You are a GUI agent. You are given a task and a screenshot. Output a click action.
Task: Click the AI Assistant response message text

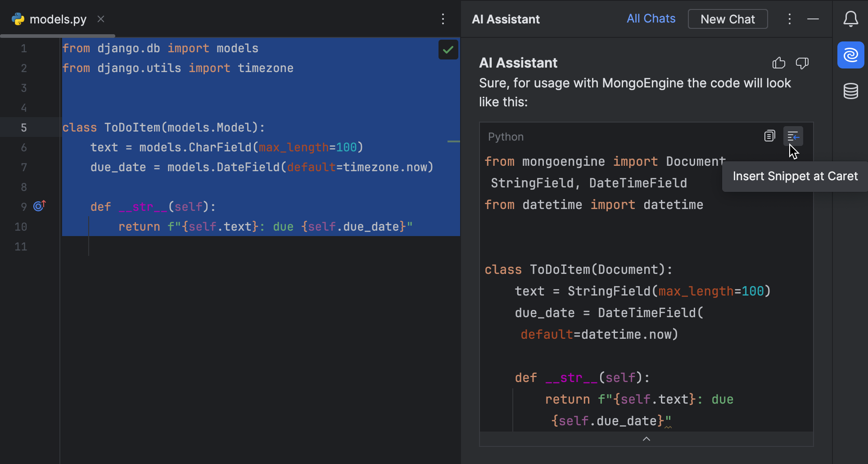(x=635, y=92)
